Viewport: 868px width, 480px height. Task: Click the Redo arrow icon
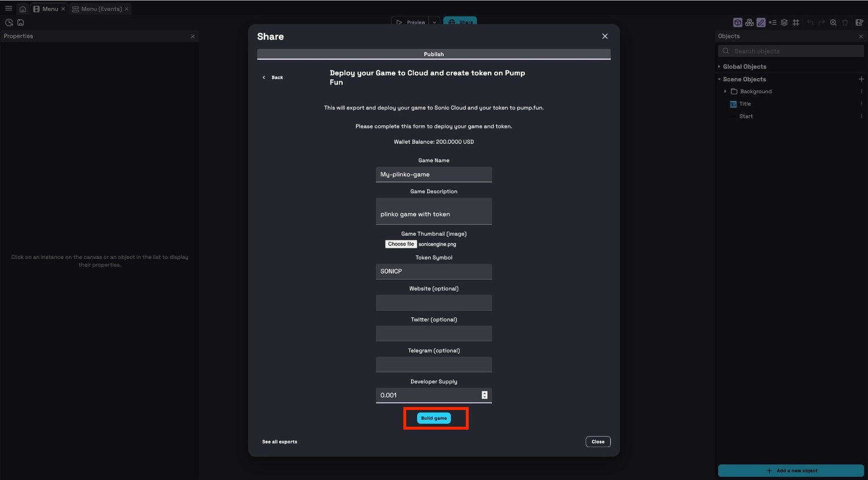(x=822, y=23)
